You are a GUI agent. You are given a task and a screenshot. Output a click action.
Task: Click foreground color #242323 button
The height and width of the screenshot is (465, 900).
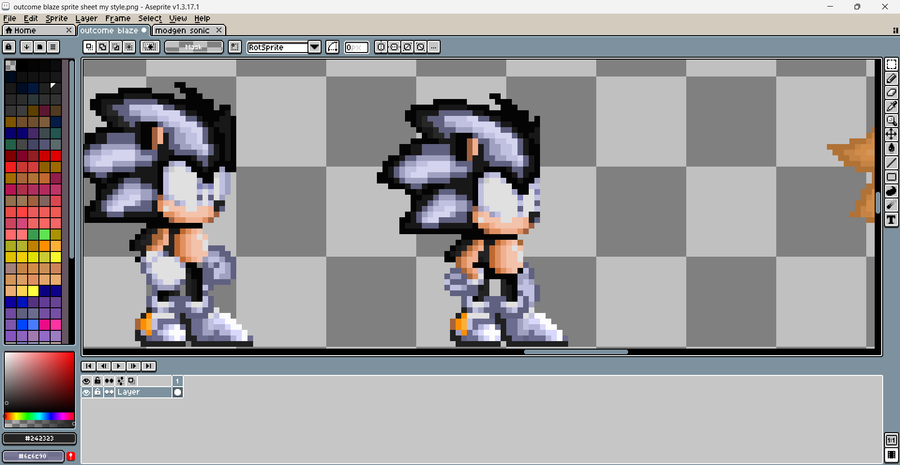tap(40, 439)
